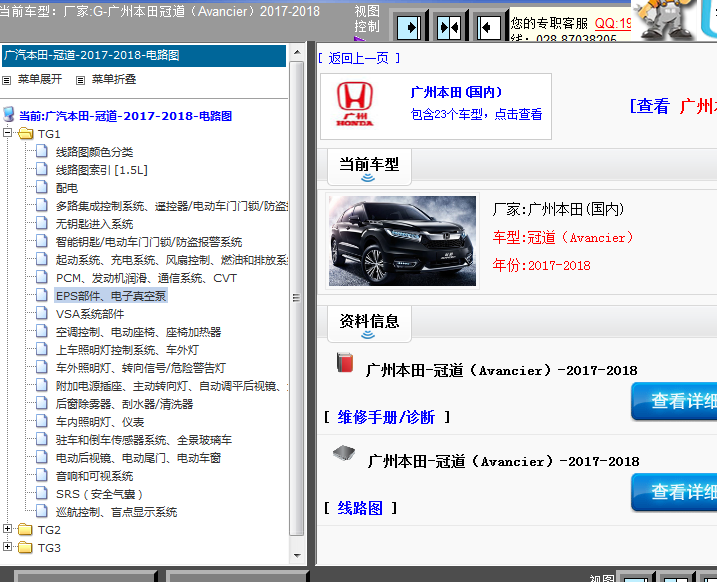Viewport: 717px width, 582px height.
Task: Open 广州本田 (国内) brand link
Action: (456, 92)
